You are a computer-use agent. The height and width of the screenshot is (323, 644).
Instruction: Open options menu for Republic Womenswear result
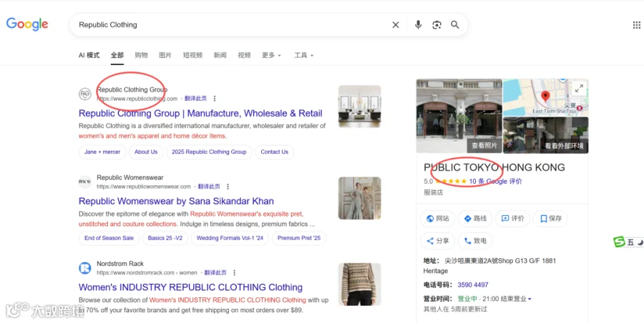228,187
